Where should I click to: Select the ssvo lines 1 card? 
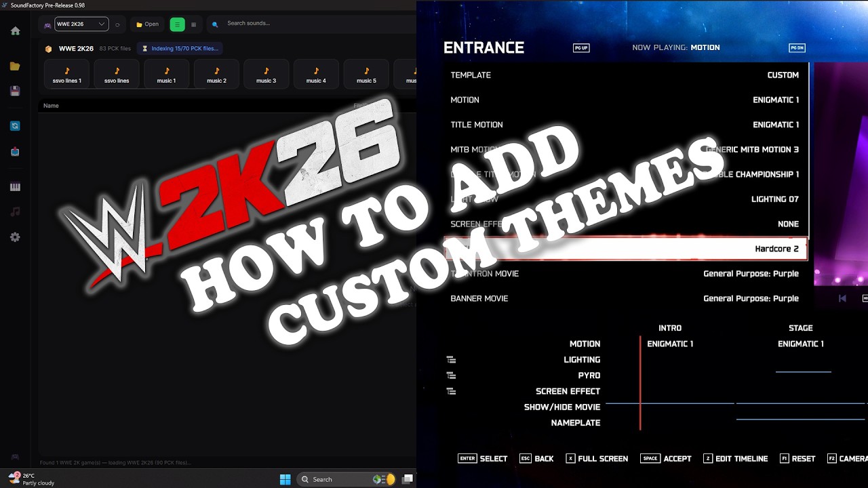tap(66, 74)
